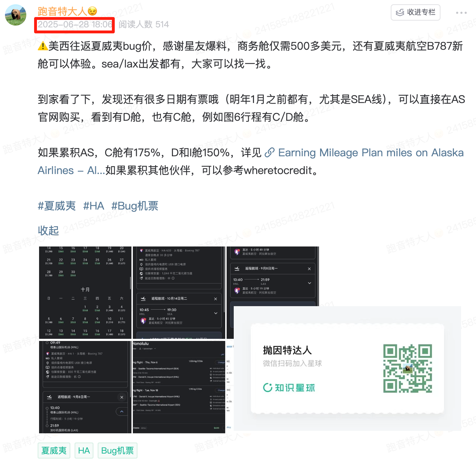Click the 收进专栏 button
476x461 pixels.
pyautogui.click(x=416, y=12)
